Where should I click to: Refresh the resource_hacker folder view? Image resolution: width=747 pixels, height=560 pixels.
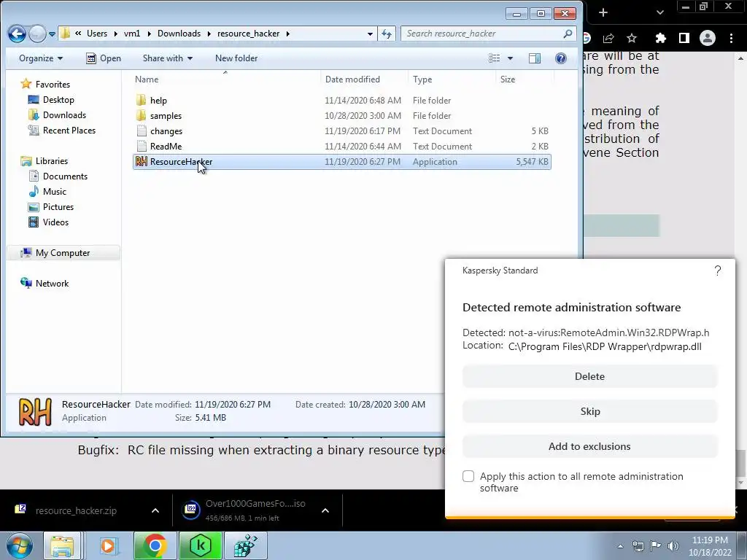[x=387, y=34]
